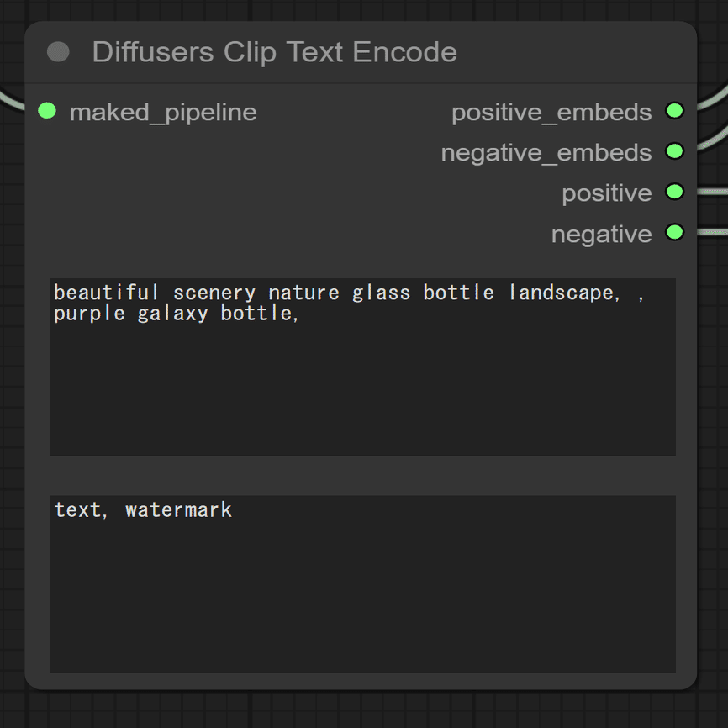This screenshot has height=728, width=728.
Task: Select the maked_pipeline input label
Action: pos(163,113)
